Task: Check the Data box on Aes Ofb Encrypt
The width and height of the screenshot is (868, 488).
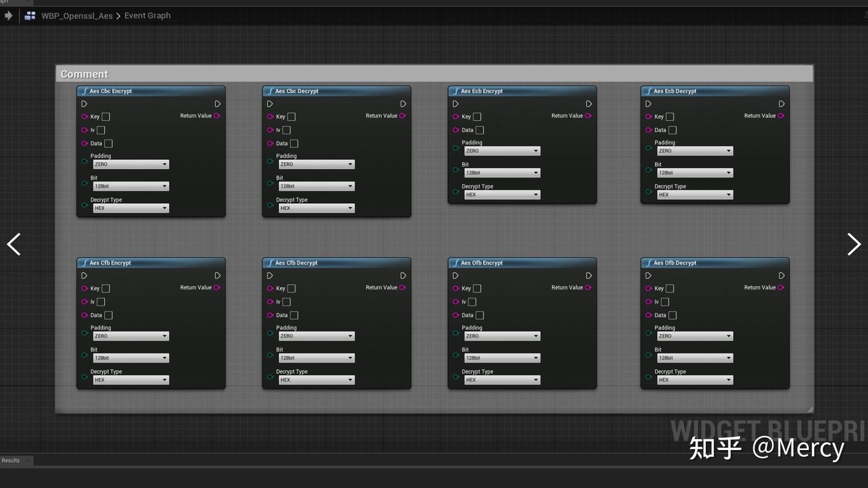Action: pos(479,315)
